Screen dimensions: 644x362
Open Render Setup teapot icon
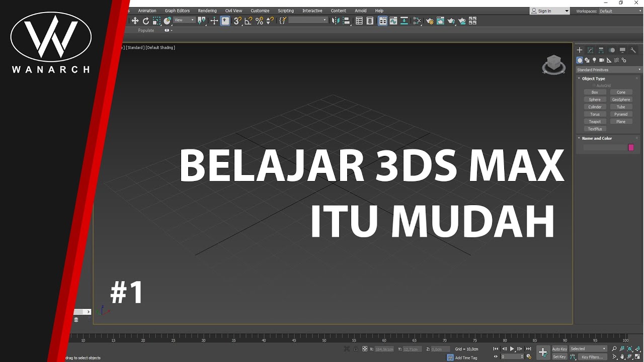point(430,21)
